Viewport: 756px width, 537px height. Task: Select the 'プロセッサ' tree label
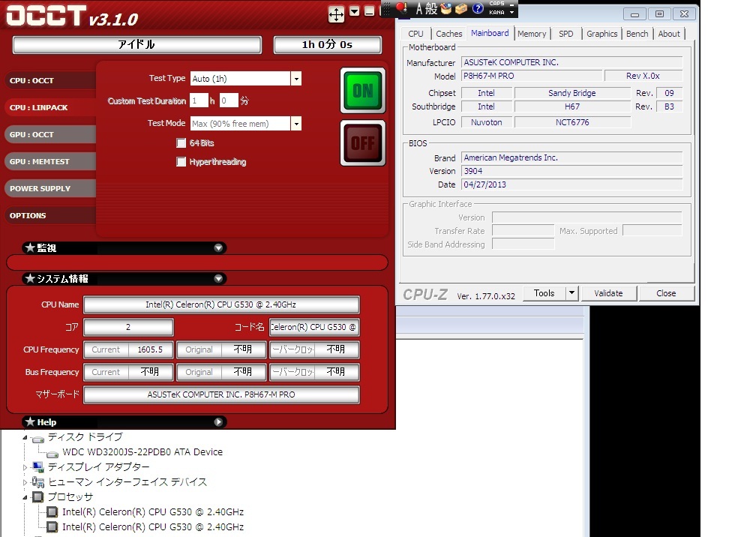70,497
